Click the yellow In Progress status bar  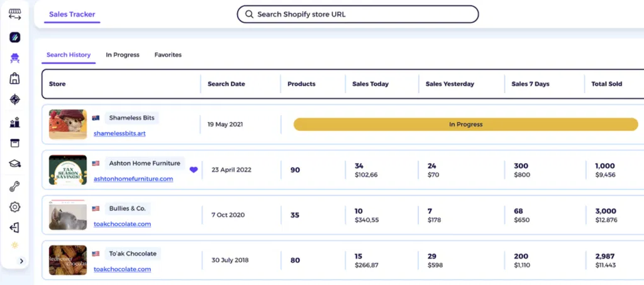click(x=466, y=125)
